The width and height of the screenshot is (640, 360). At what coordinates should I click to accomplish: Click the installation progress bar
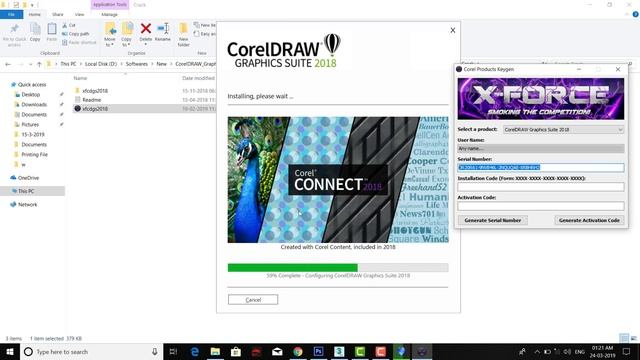pos(338,268)
